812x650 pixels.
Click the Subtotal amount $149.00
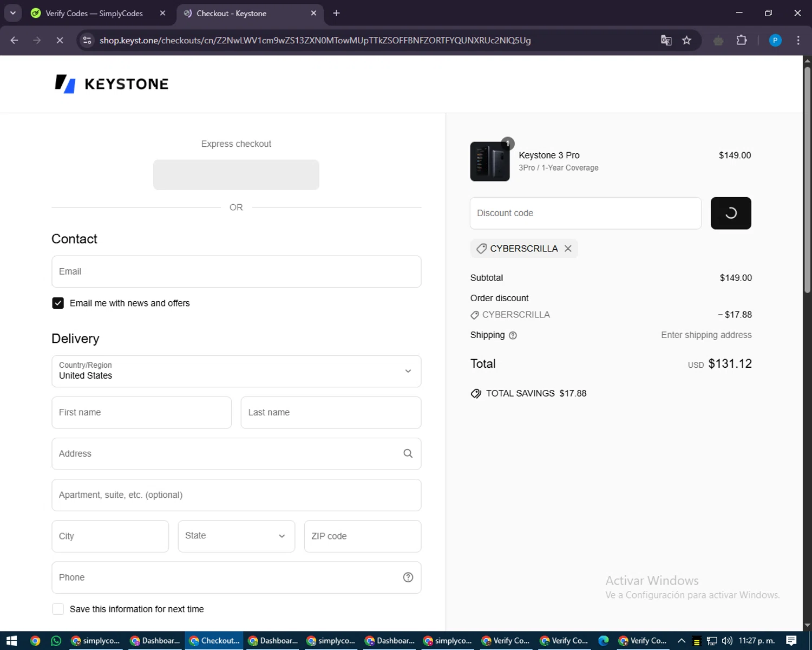(736, 278)
